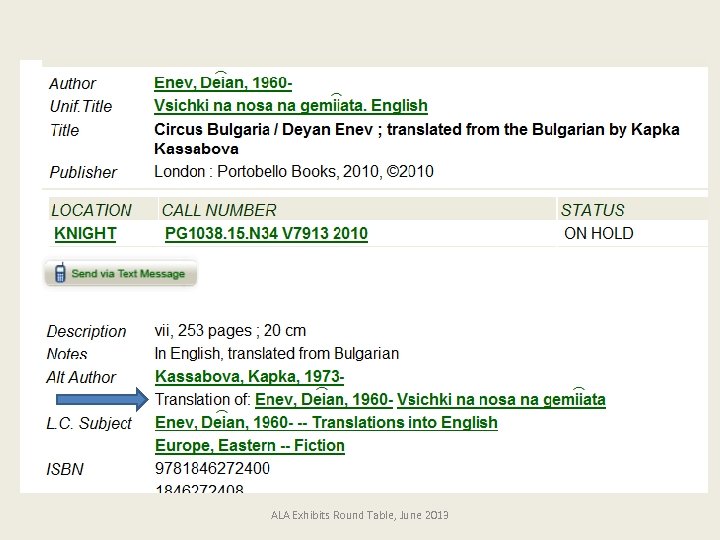The height and width of the screenshot is (540, 720).
Task: Open Enev, Deian link in Translation of line
Action: tap(323, 400)
